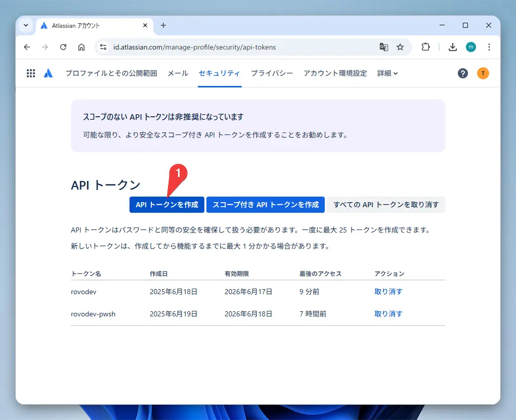Screen dimensions: 516x420
Task: Open the browser extensions puzzle icon
Action: (425, 47)
